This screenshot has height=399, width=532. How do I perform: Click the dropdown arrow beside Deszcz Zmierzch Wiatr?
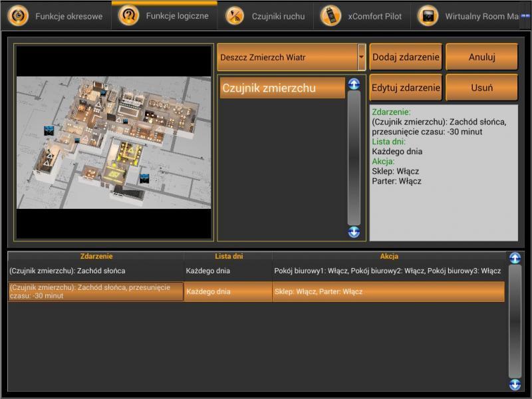click(361, 57)
